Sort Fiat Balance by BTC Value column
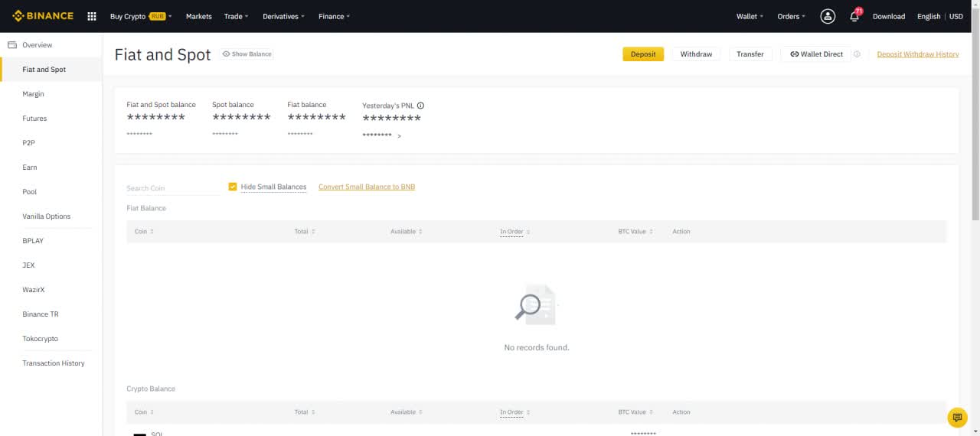Viewport: 980px width, 436px height. [635, 232]
